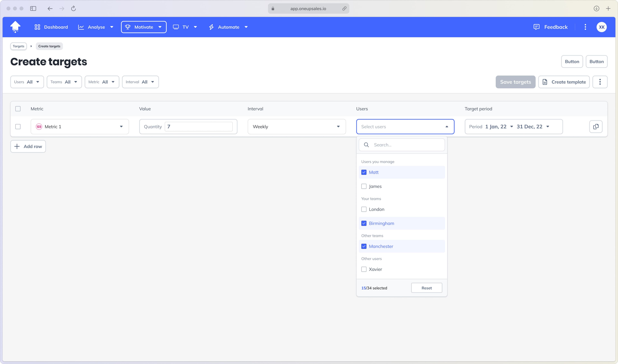Check Xavier under Other users
Screen dimensions: 618x364
364,269
